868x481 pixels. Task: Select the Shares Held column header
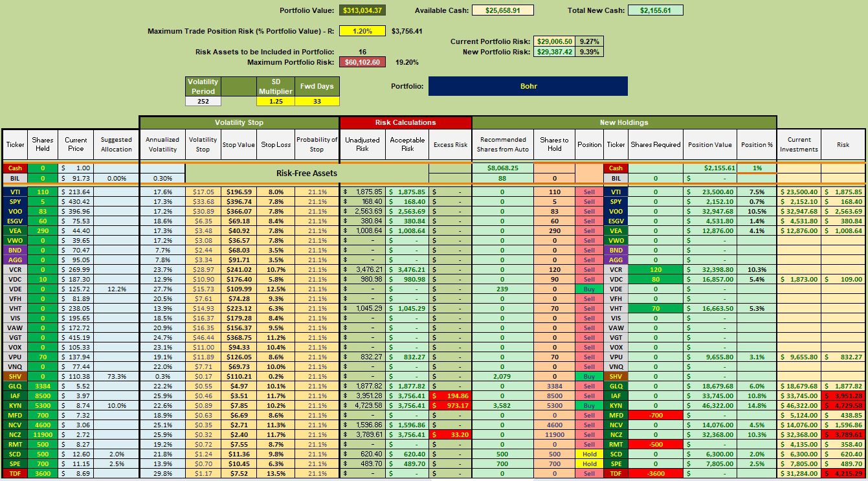(43, 144)
